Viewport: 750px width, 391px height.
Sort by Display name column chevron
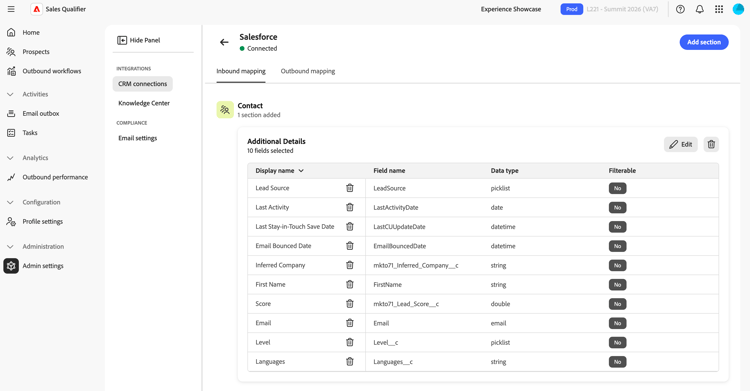(301, 170)
